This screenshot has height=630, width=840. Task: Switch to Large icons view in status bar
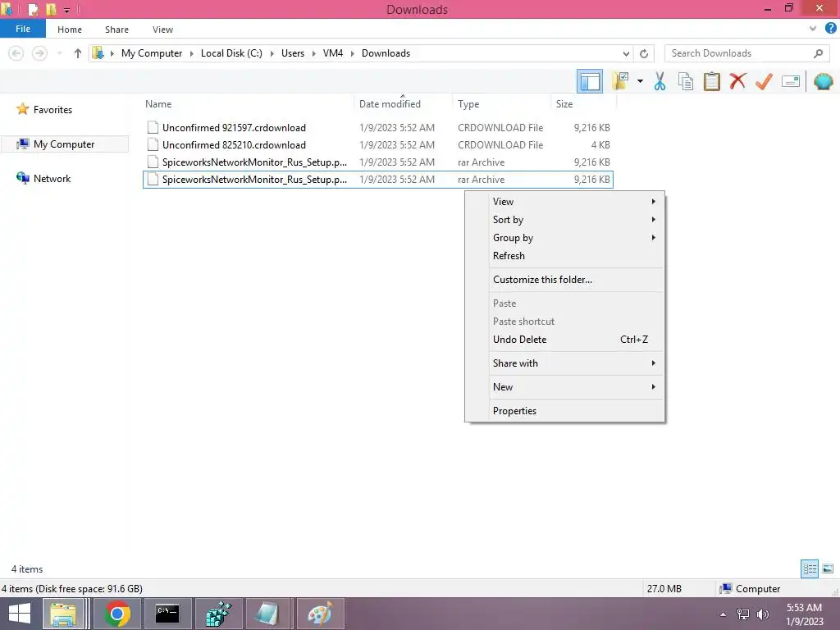click(x=828, y=569)
